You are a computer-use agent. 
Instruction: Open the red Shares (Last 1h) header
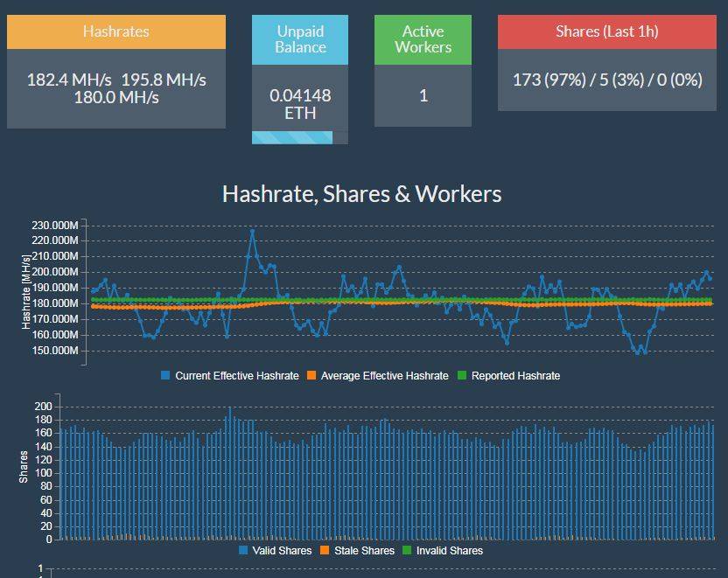[x=606, y=31]
